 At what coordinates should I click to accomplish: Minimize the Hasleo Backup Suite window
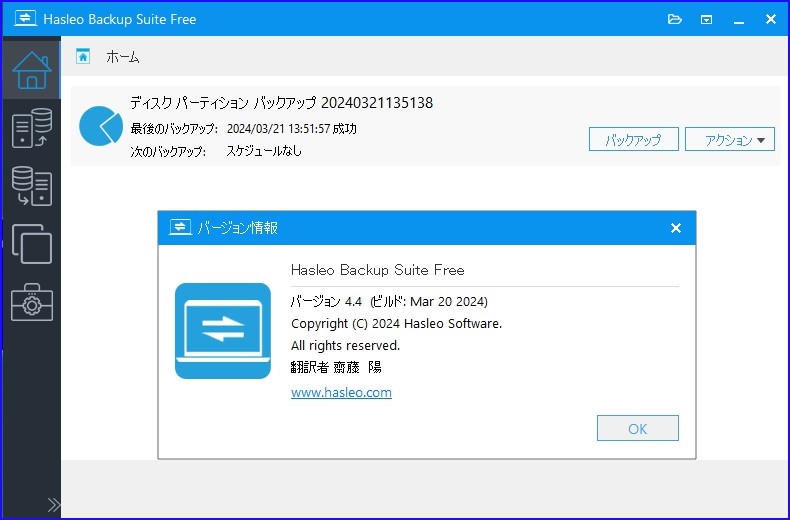point(739,20)
